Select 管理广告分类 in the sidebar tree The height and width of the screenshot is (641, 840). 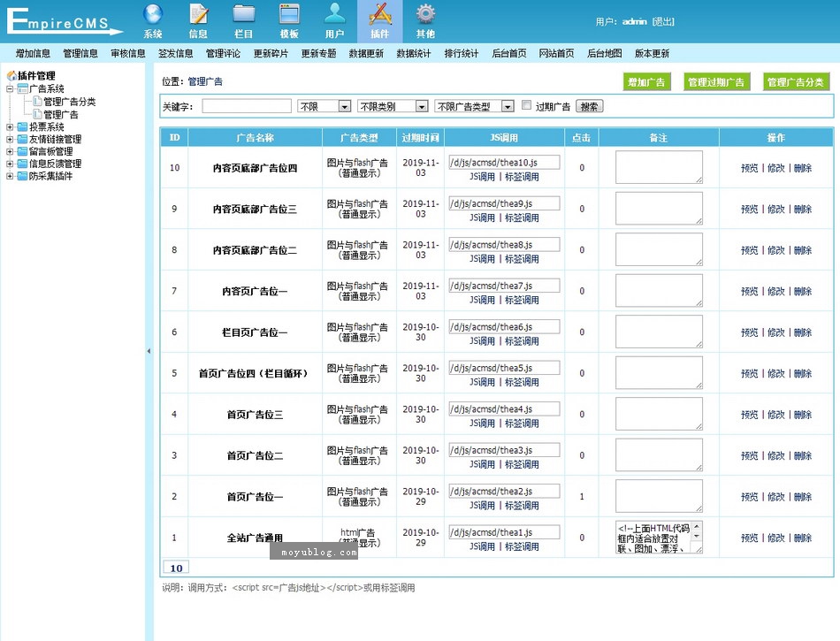(x=70, y=102)
